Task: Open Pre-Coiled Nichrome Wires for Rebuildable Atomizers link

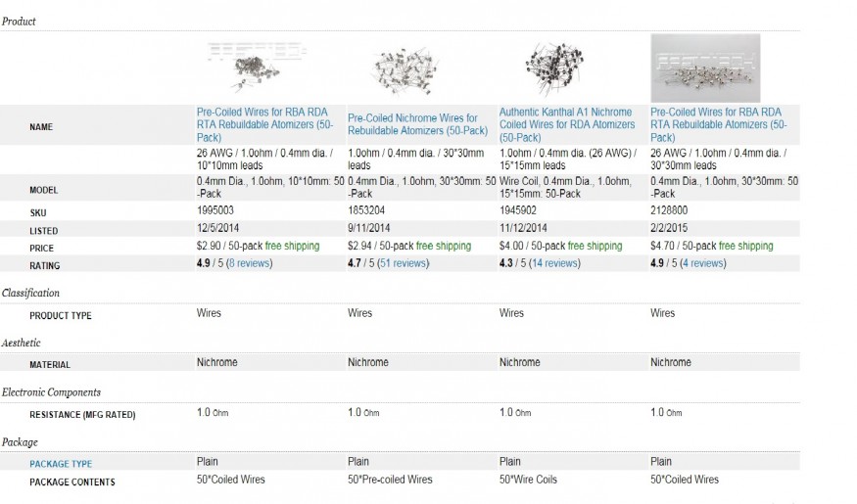Action: [417, 124]
